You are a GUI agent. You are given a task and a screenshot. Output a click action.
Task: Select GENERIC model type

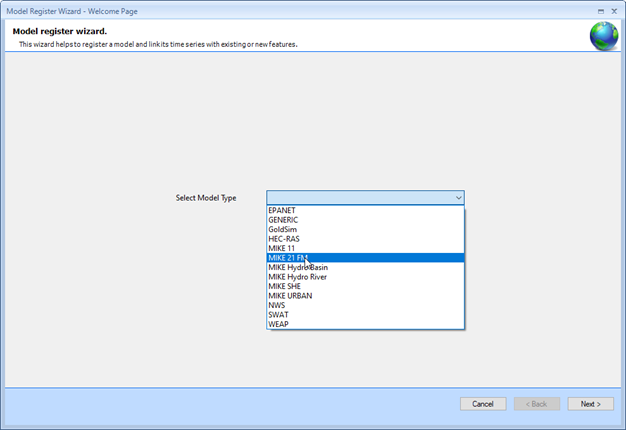[x=365, y=220]
